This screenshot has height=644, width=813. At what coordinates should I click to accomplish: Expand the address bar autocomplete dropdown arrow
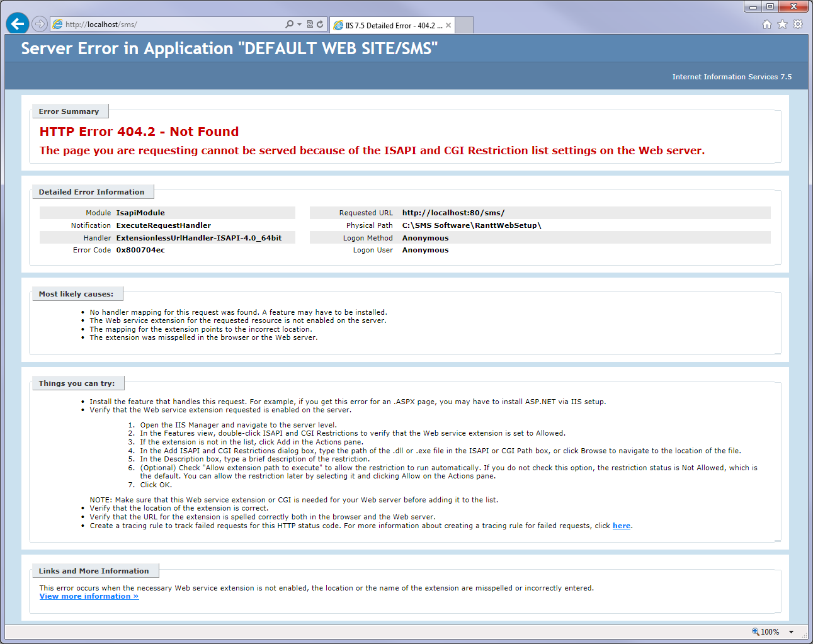[299, 25]
